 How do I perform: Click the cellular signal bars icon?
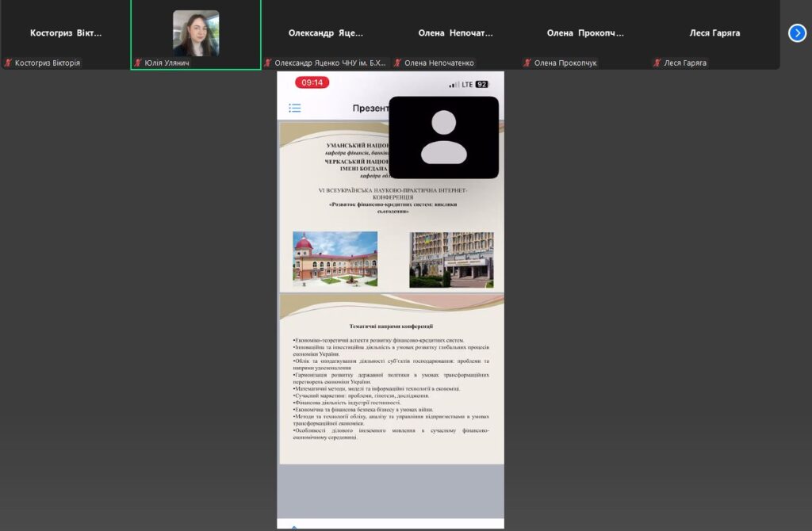(454, 84)
